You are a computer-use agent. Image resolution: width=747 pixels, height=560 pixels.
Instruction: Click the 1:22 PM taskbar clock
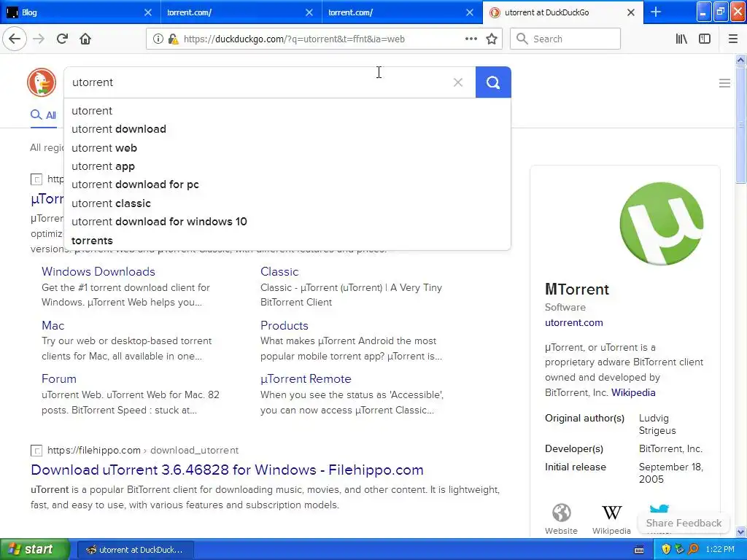point(720,550)
